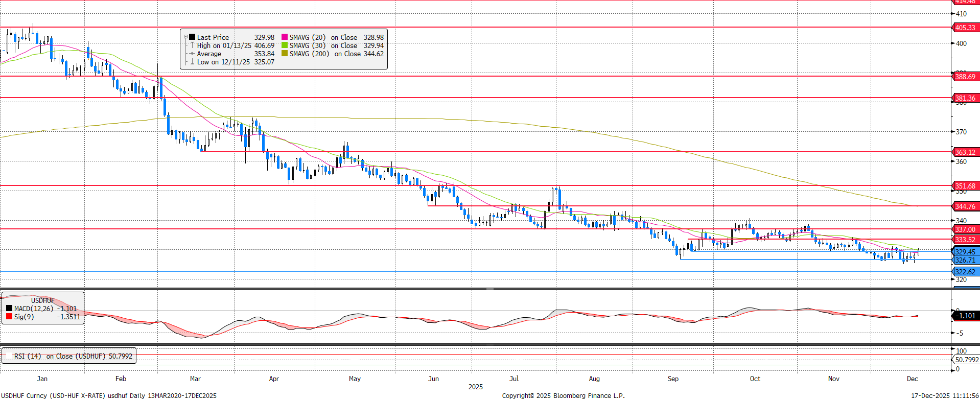
Task: Select the 405.33 red price level tag
Action: click(x=965, y=28)
